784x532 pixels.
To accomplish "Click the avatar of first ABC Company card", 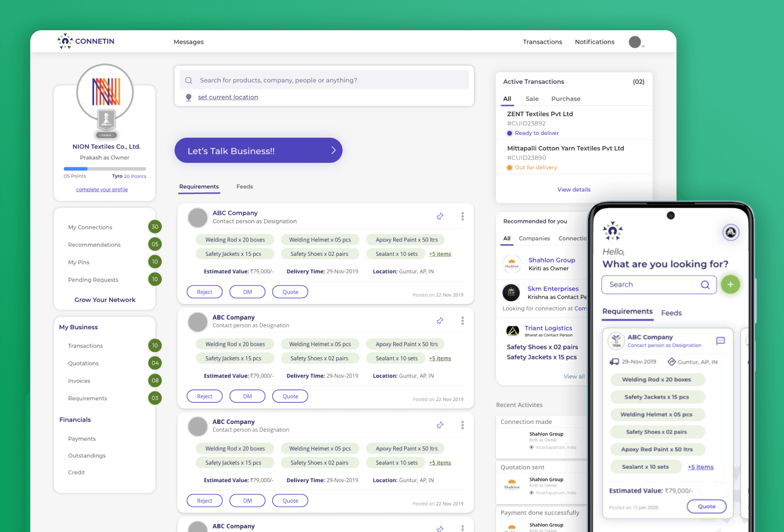I will pos(198,218).
